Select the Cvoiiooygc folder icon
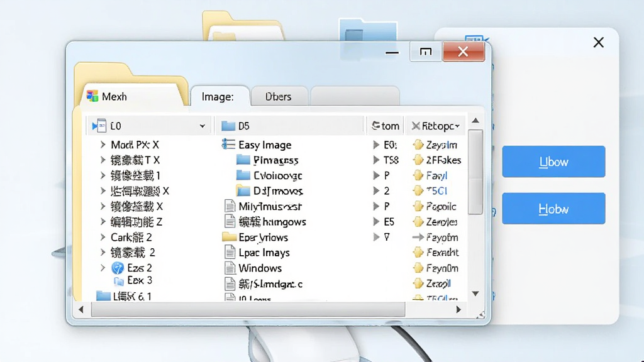This screenshot has height=362, width=644. pos(243,175)
